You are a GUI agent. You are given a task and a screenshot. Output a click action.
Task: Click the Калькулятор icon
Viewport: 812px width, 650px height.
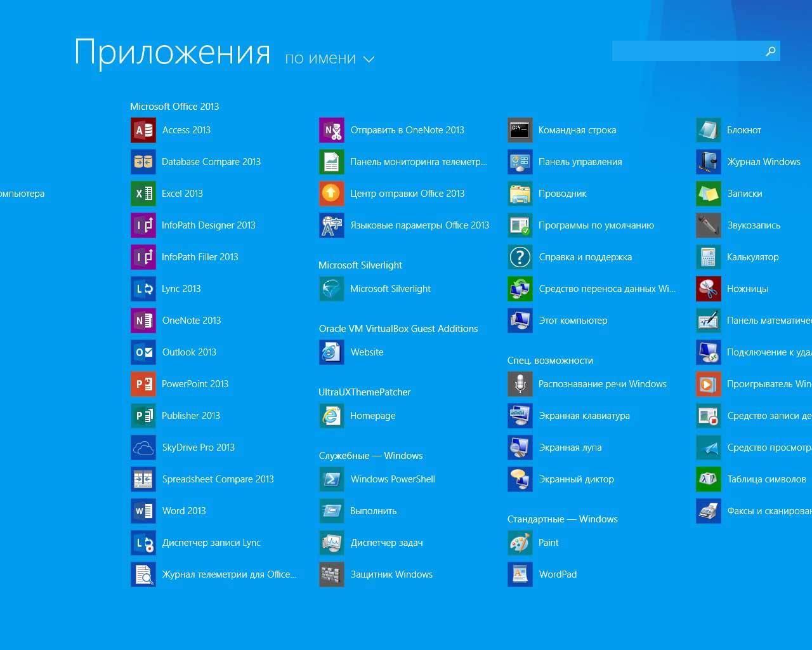tap(709, 257)
